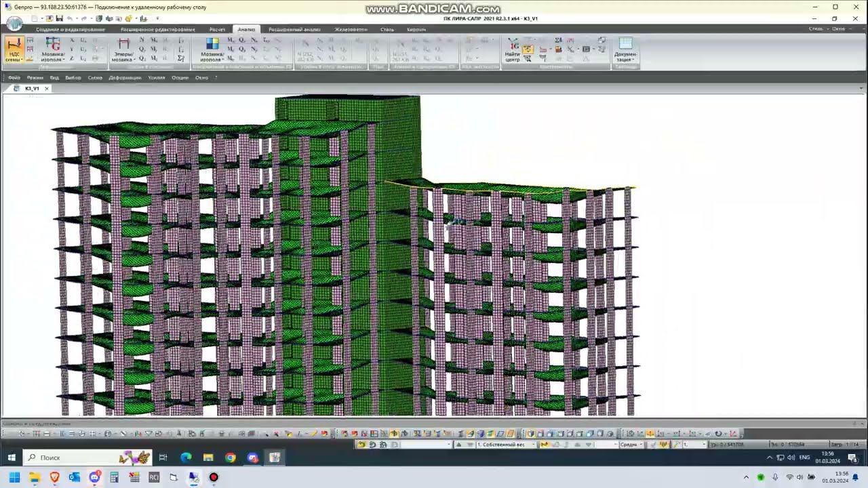The height and width of the screenshot is (488, 868).
Task: Open the Эпюры/мозаика tool
Action: click(123, 50)
